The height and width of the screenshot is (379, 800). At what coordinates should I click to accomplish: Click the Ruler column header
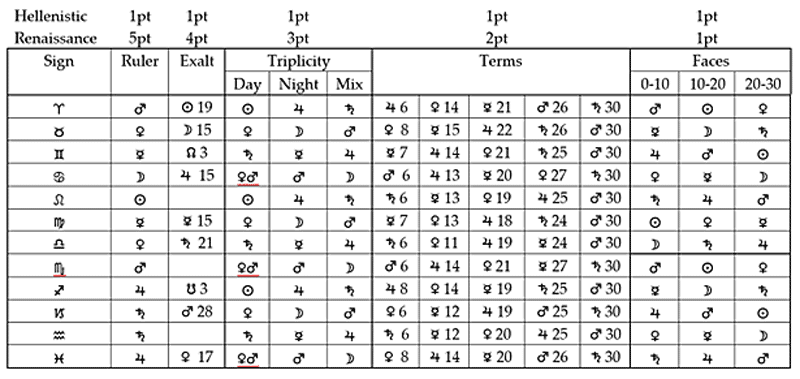tap(140, 61)
